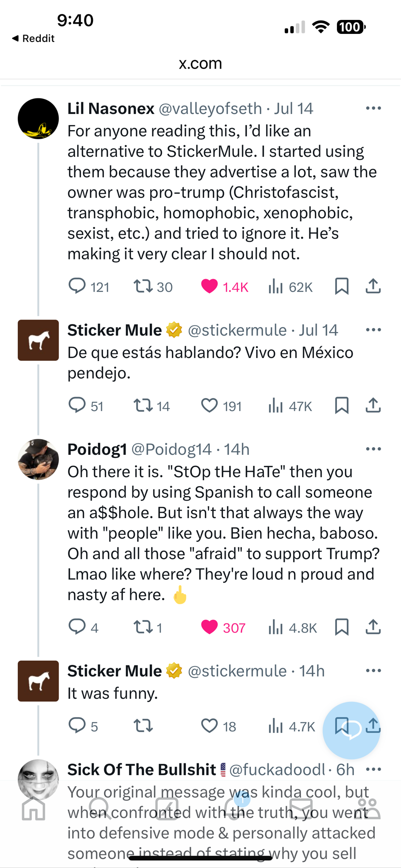Tap the @valleyofseth username link
Viewport: 401px width, 868px height.
(210, 109)
